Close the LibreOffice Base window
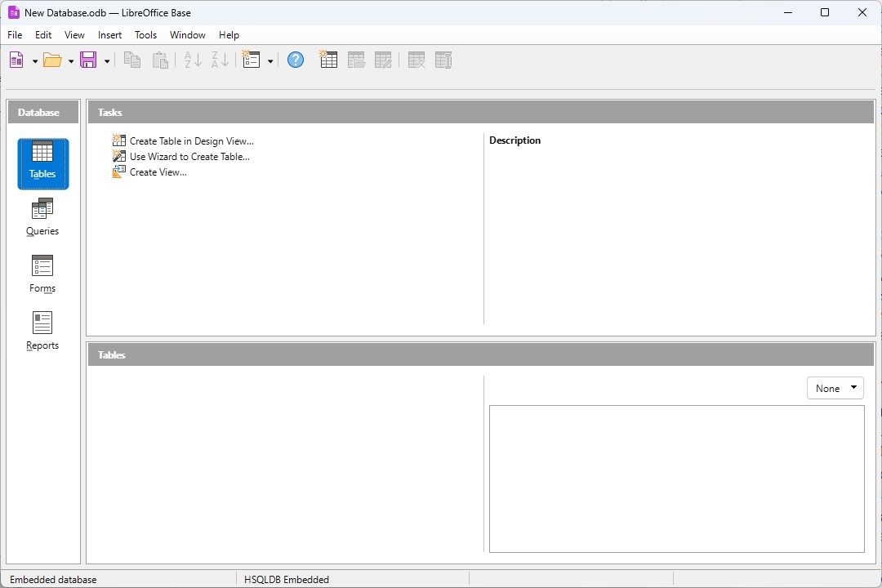Viewport: 882px width, 588px height. click(x=862, y=12)
